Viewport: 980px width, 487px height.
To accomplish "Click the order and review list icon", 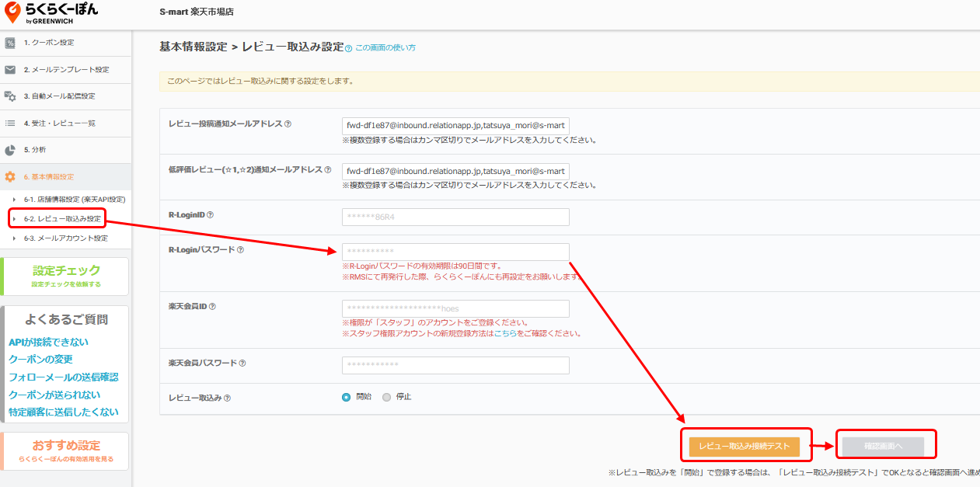I will point(10,123).
